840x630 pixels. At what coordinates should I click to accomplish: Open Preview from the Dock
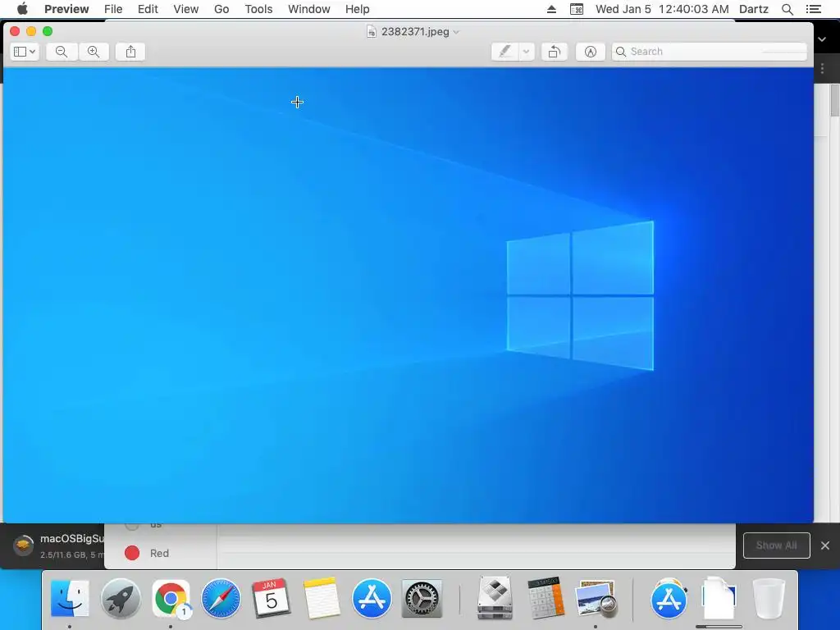tap(596, 598)
